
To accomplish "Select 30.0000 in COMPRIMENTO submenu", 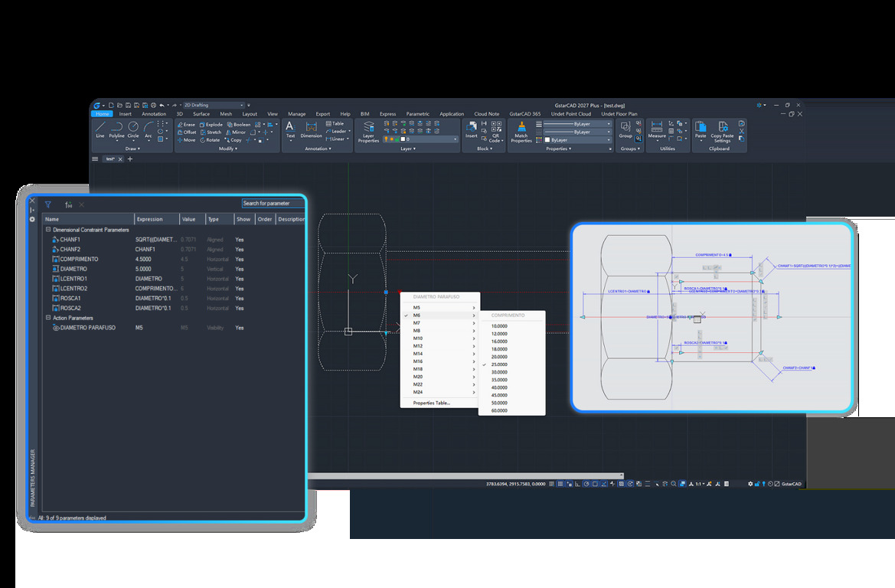I will (512, 372).
